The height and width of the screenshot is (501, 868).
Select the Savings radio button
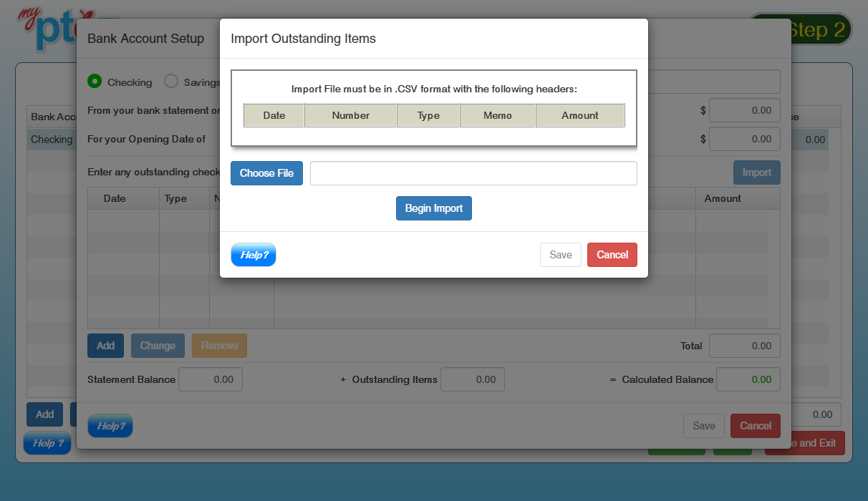(171, 82)
